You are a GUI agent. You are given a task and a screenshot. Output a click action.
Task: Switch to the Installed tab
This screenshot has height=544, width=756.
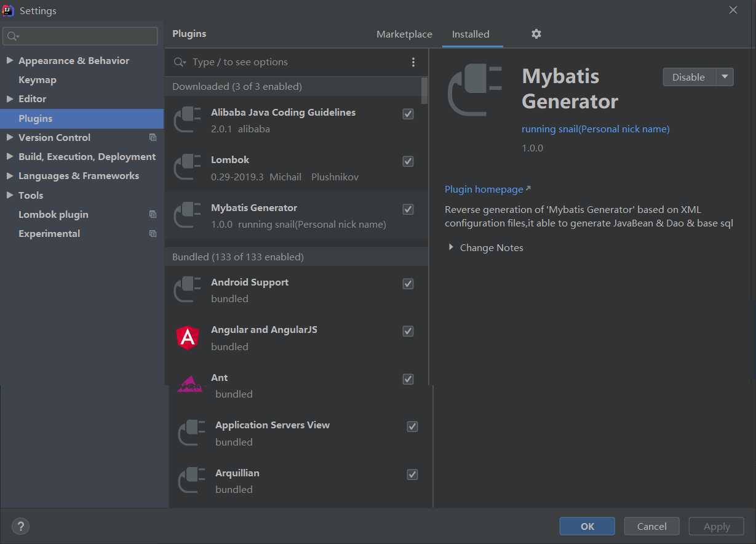(x=471, y=34)
